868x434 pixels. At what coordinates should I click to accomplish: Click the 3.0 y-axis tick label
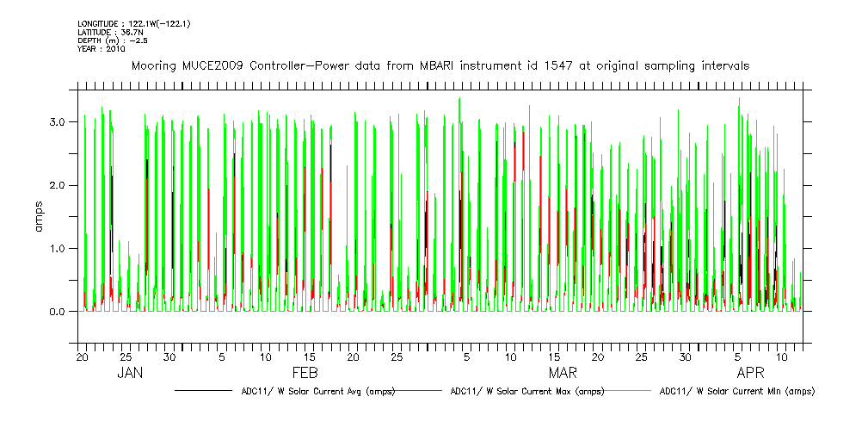tap(58, 122)
